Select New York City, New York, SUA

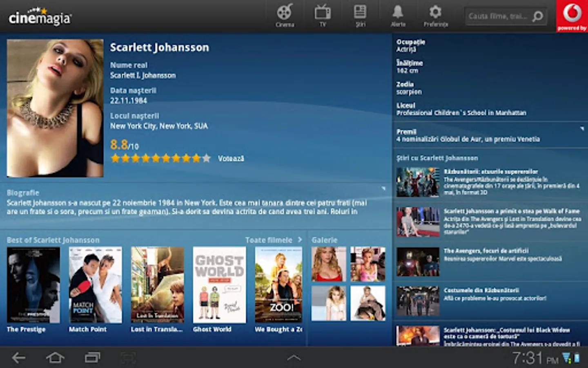159,126
